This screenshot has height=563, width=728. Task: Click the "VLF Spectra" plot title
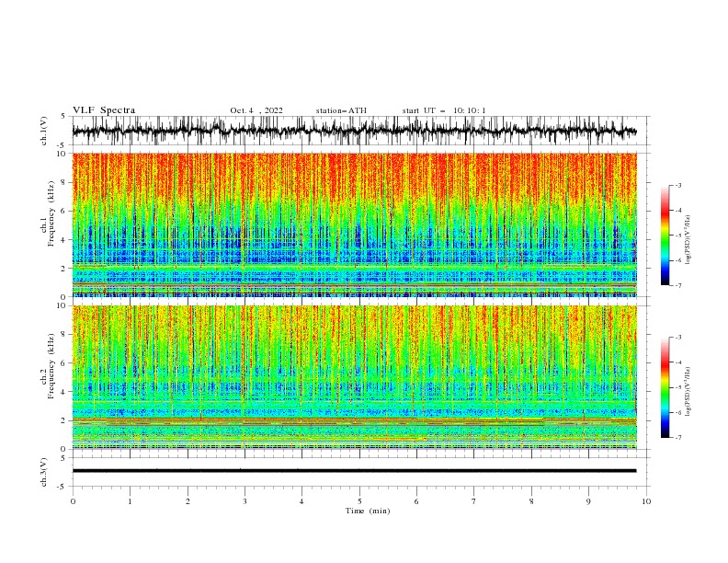(104, 110)
